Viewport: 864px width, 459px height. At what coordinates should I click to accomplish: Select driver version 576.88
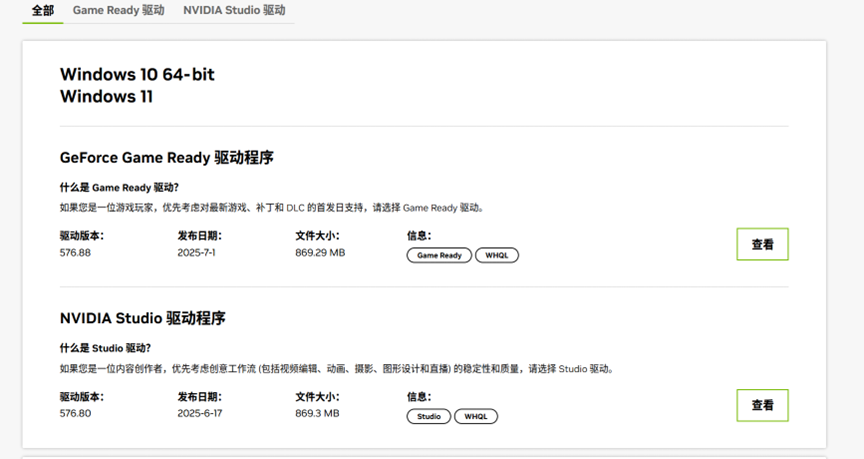pos(75,252)
